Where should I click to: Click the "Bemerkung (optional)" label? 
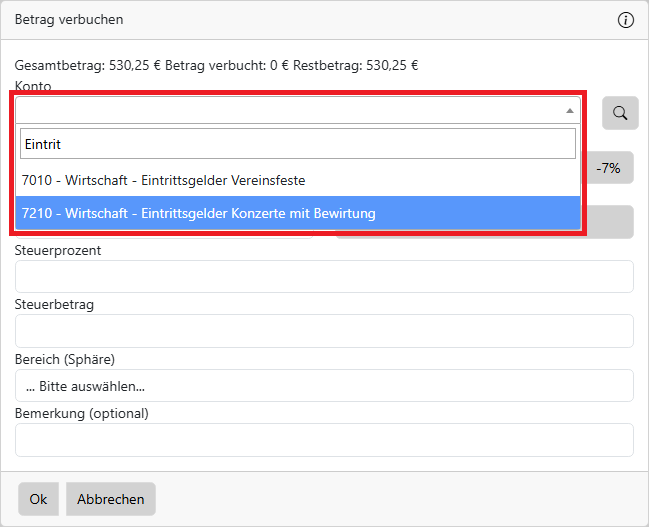tap(81, 413)
